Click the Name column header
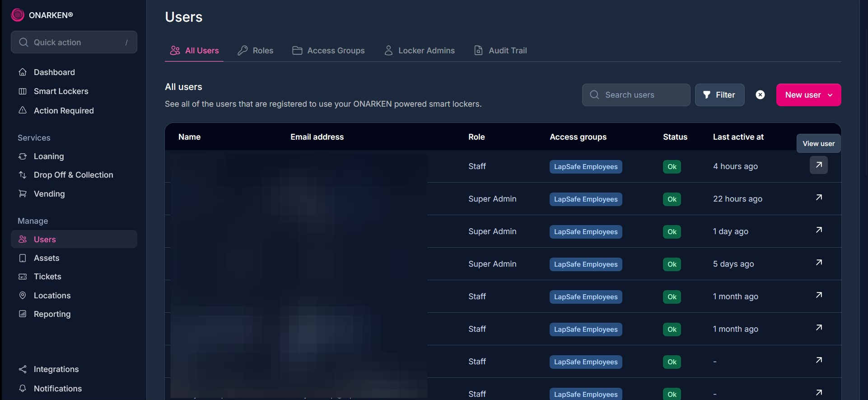This screenshot has height=400, width=868. click(x=189, y=137)
